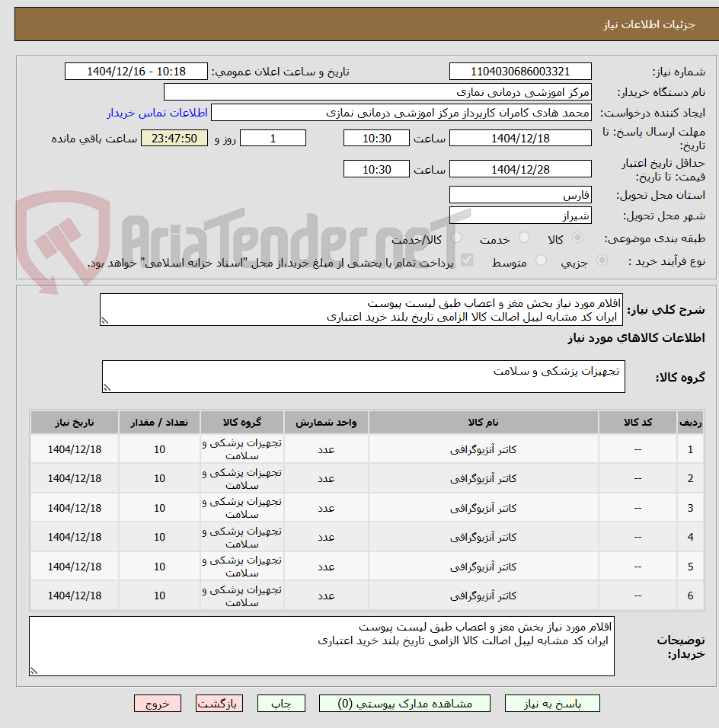Click the delivery city field 'شیراز'

[x=520, y=216]
